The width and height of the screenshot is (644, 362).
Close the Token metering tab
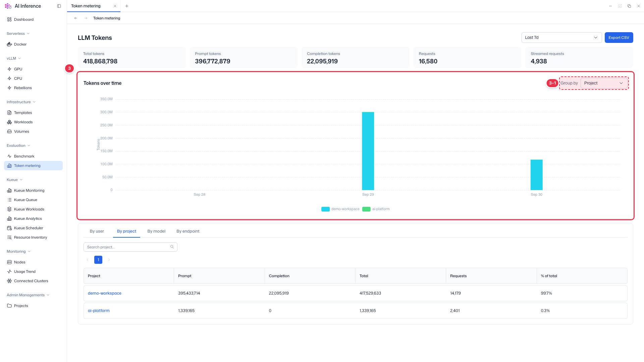tap(115, 6)
